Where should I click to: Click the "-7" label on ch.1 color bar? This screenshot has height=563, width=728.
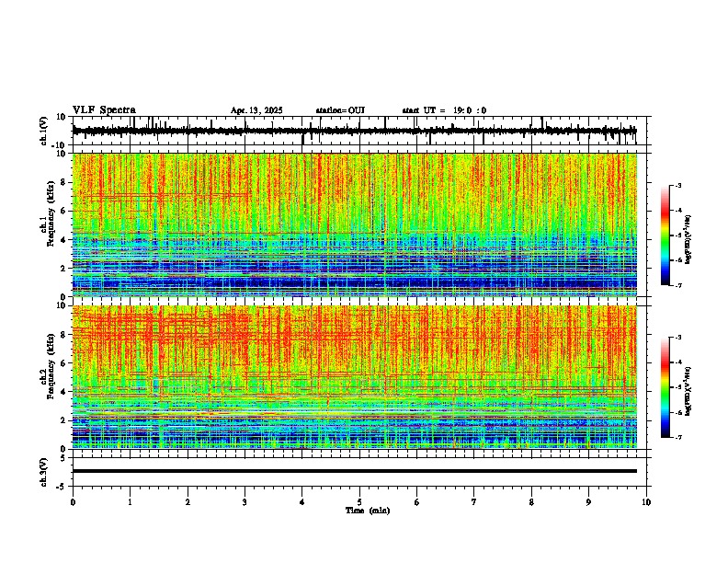677,285
